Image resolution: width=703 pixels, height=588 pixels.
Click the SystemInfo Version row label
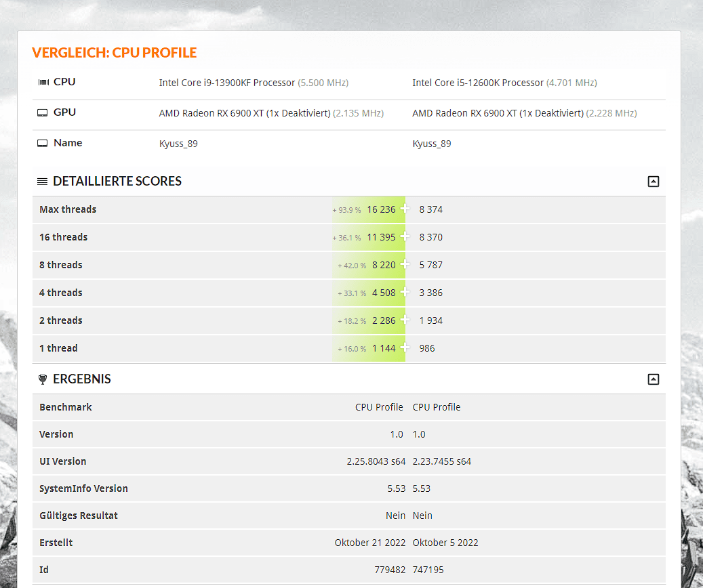click(83, 488)
